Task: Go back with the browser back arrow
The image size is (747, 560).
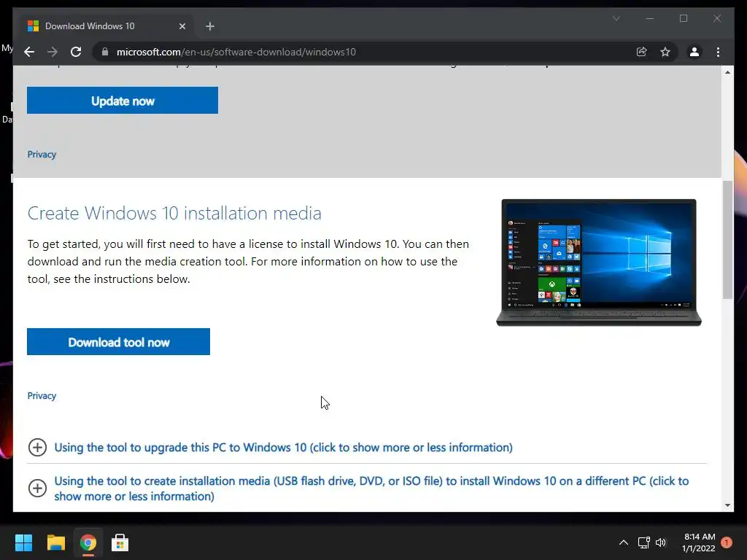Action: 29,52
